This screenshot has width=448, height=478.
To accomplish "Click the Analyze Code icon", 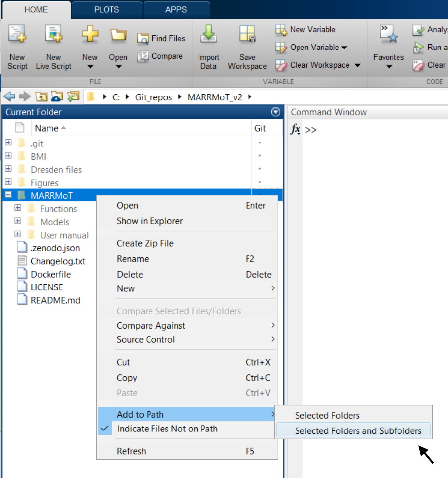I will (x=418, y=30).
